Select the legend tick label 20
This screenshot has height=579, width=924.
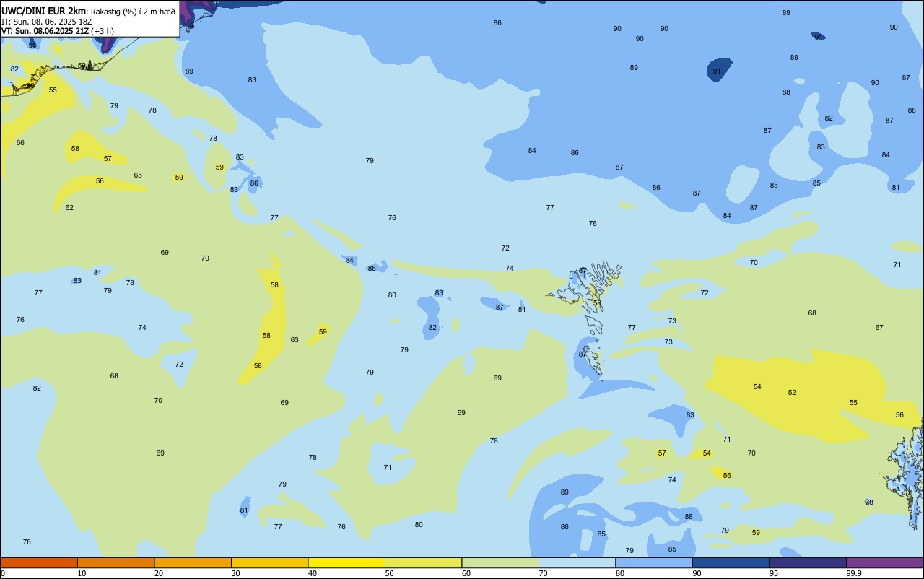pos(159,573)
